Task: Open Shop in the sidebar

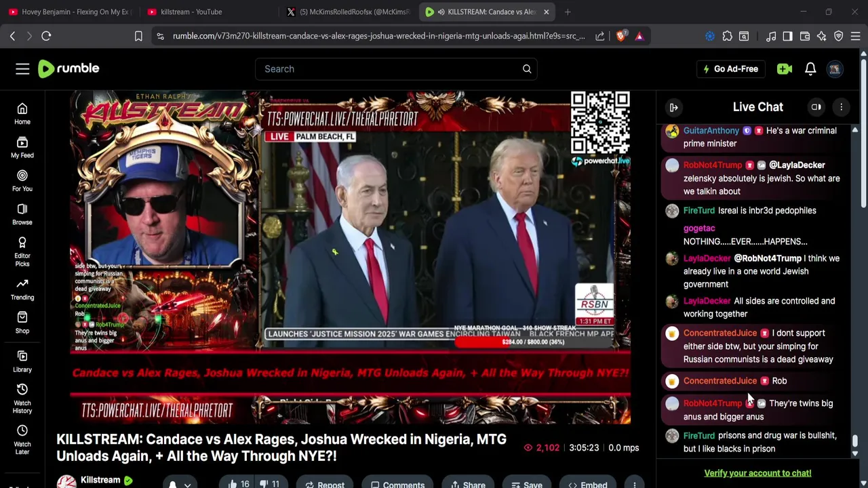Action: pyautogui.click(x=22, y=323)
